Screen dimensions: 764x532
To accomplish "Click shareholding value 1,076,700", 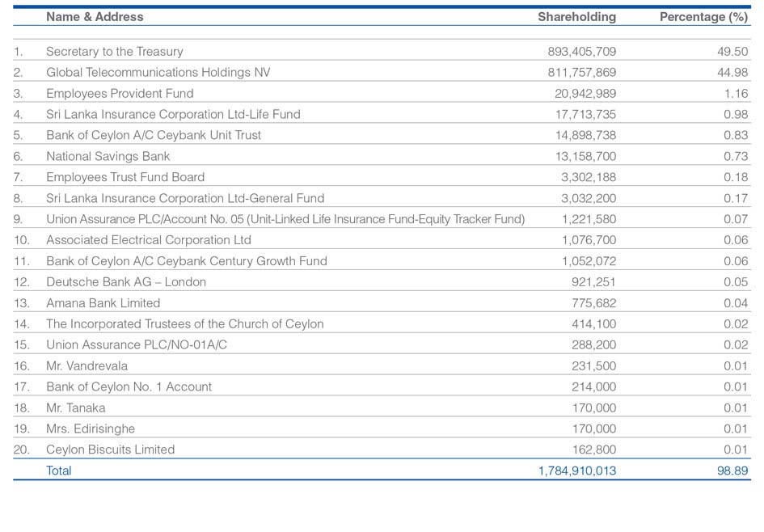I will pos(589,240).
